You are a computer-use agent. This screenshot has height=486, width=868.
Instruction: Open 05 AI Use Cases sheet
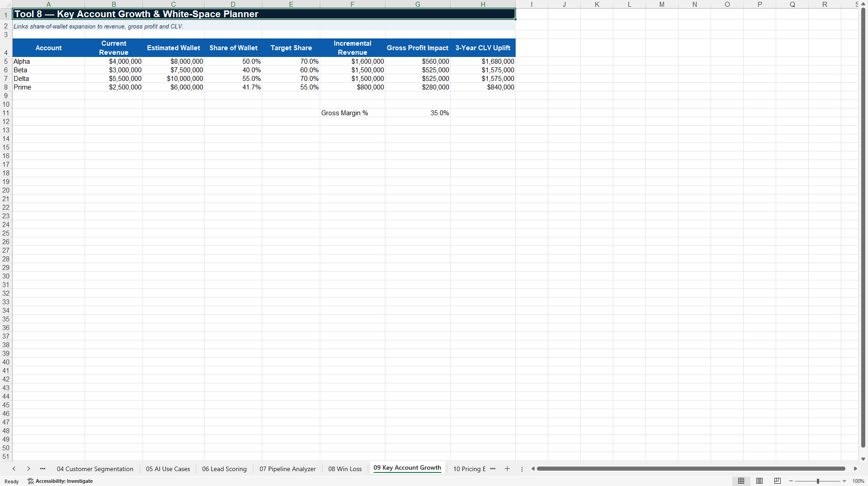pyautogui.click(x=168, y=469)
